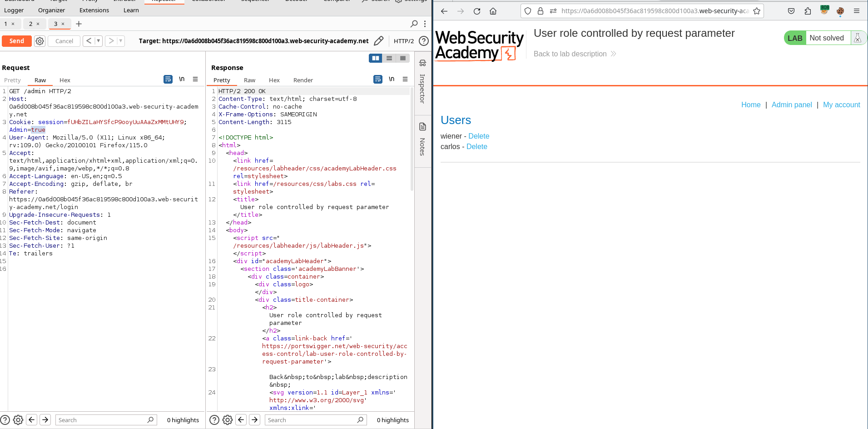This screenshot has height=429, width=868.
Task: Open request editor hamburger menu
Action: click(195, 79)
